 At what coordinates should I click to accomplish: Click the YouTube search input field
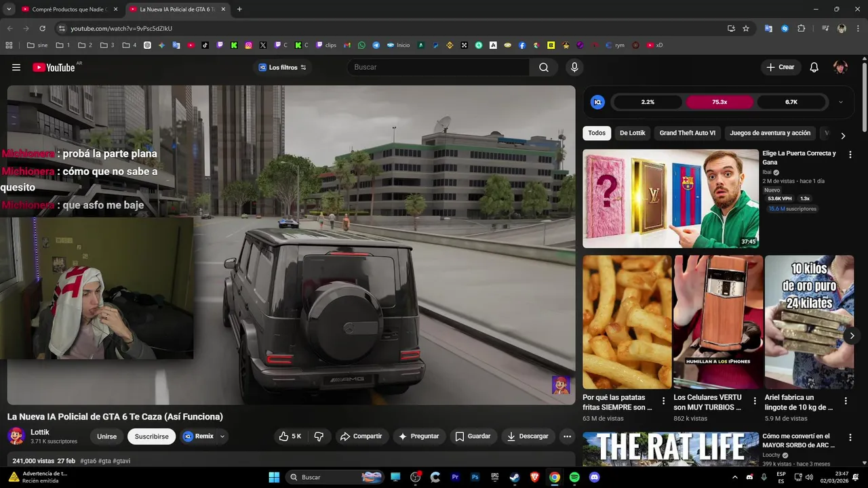tap(438, 67)
